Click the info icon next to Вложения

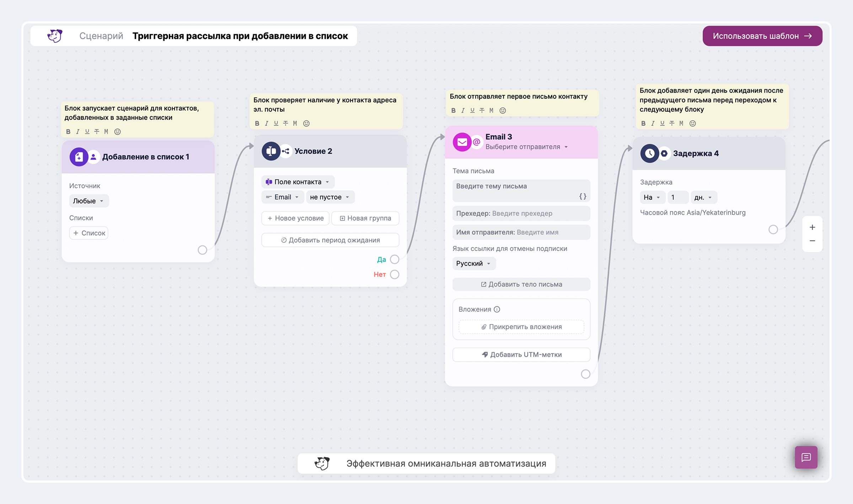[497, 309]
